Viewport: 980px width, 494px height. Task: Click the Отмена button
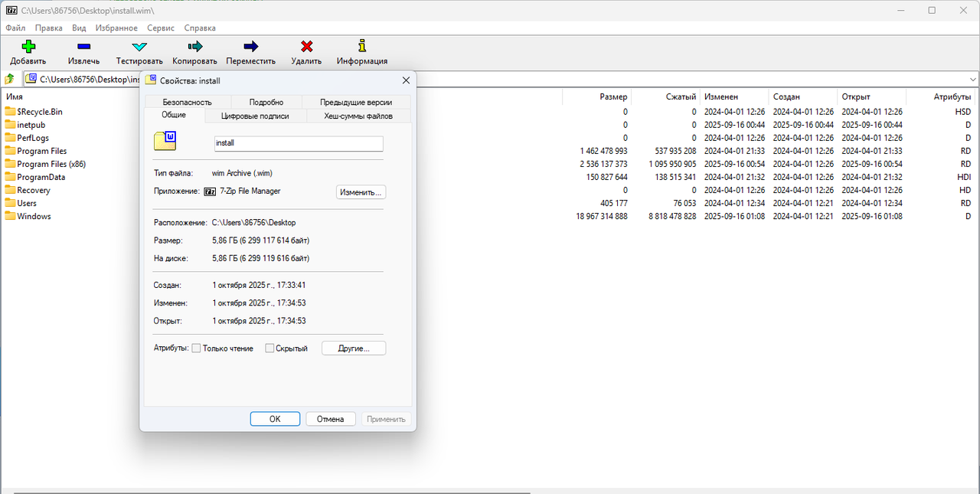[x=331, y=419]
